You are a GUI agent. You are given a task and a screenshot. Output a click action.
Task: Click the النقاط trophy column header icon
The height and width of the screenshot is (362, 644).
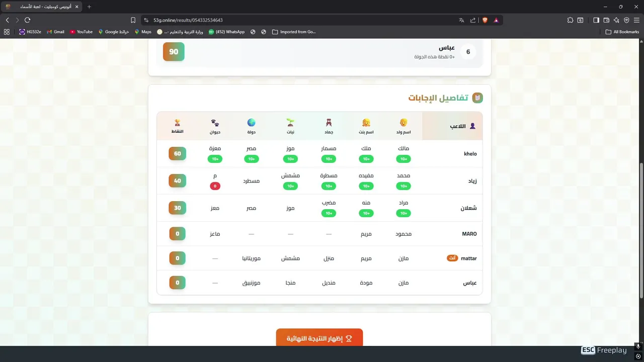click(177, 122)
